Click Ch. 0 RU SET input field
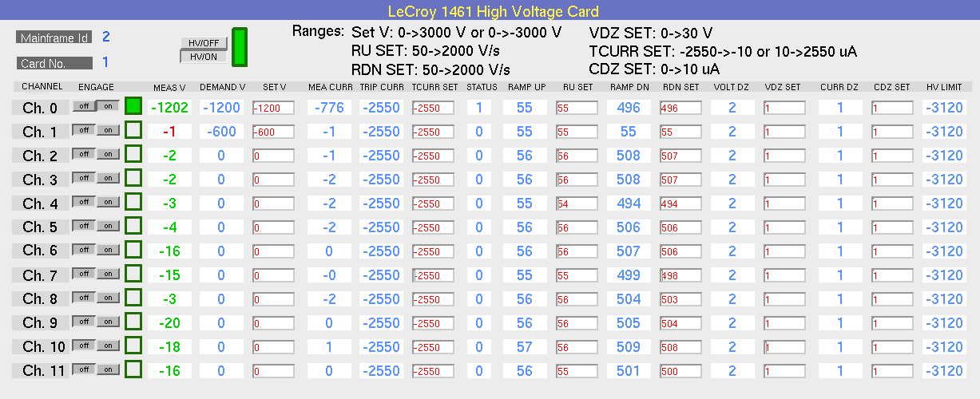The height and width of the screenshot is (399, 980). pos(577,108)
